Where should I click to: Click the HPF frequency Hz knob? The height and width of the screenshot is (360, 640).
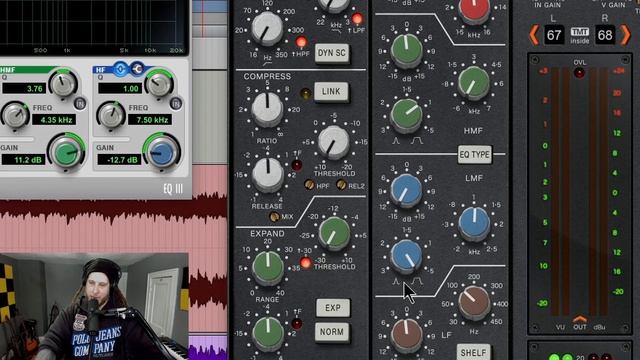[x=267, y=29]
